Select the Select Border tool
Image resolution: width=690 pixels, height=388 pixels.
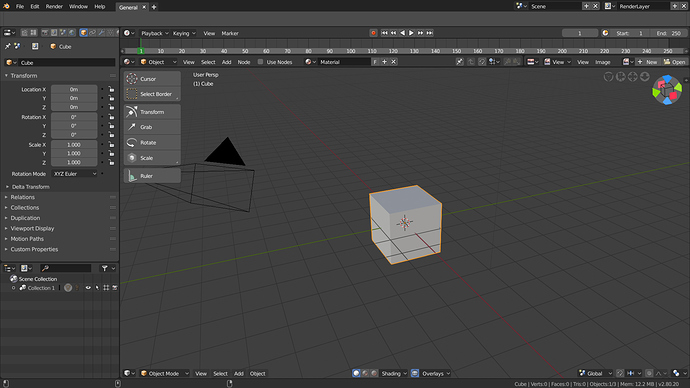[152, 94]
